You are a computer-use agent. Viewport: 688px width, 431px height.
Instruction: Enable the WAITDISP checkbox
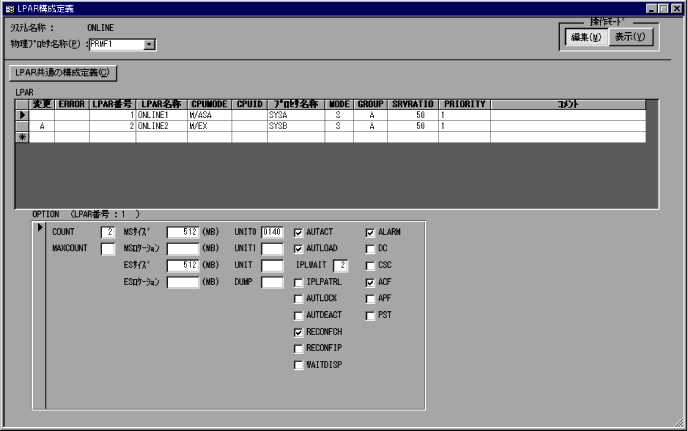[x=298, y=365]
